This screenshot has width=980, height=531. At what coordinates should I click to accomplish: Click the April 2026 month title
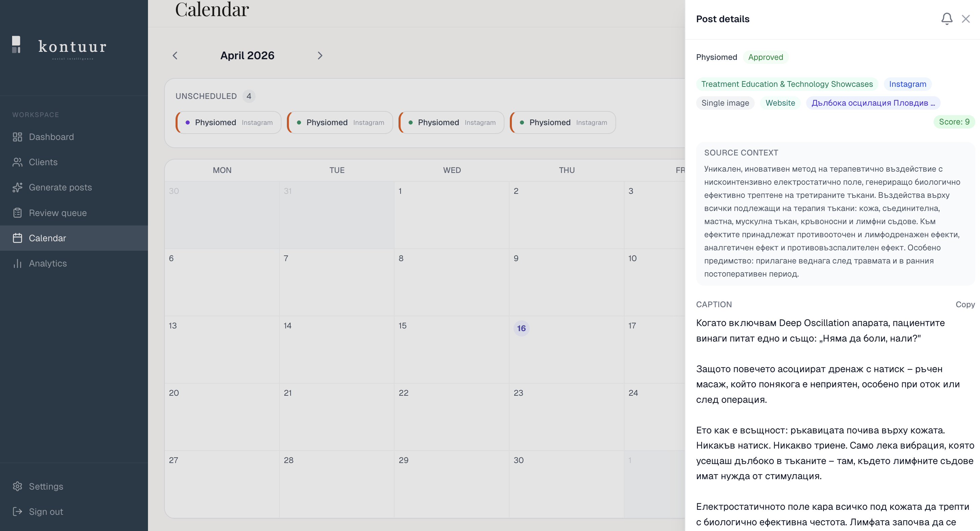point(247,56)
